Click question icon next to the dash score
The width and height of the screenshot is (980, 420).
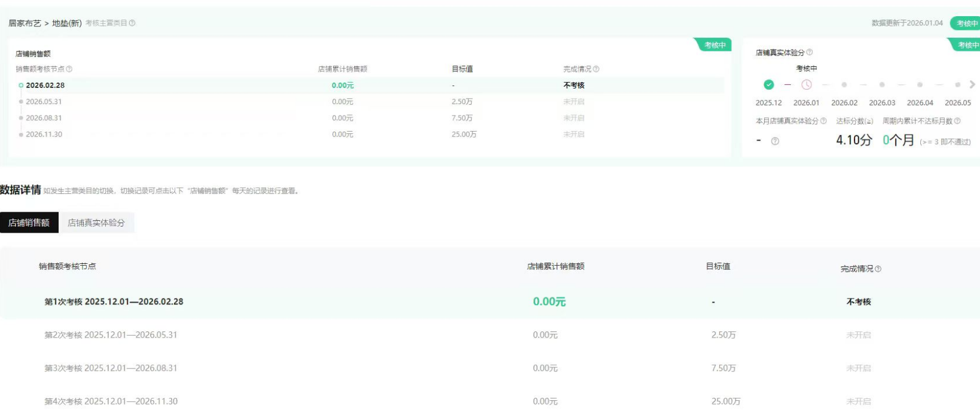pos(775,141)
